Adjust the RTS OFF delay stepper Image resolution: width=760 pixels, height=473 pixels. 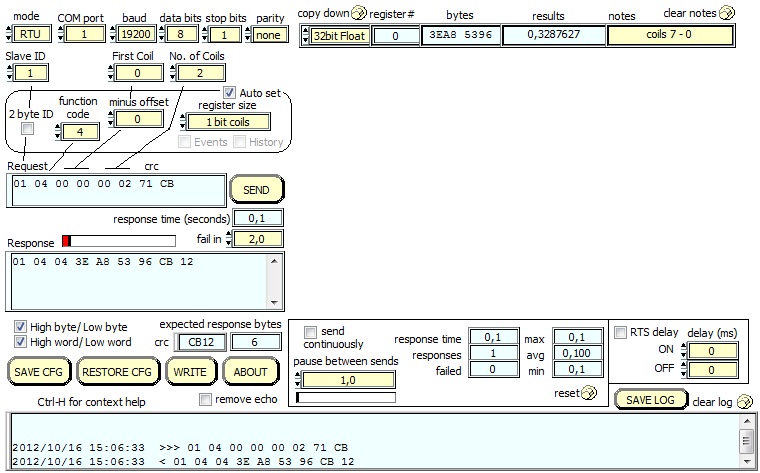pyautogui.click(x=683, y=369)
